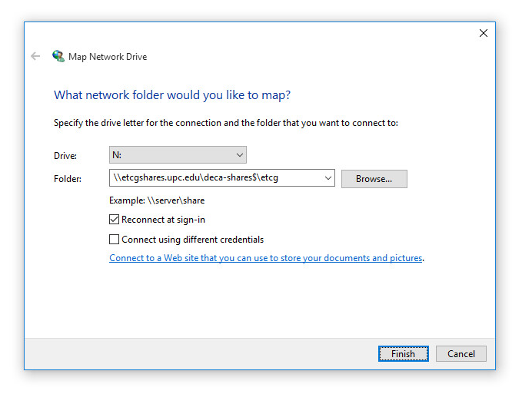532x394 pixels.
Task: Enable Connect using different credentials checkbox
Action: (115, 240)
